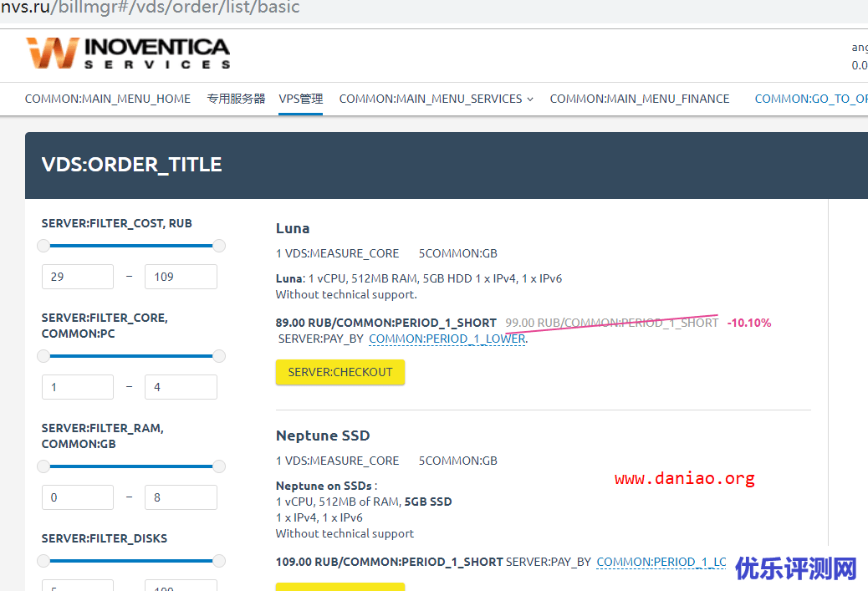The image size is (868, 591).
Task: Click the 89.00 RUB Luna price text
Action: tap(385, 323)
